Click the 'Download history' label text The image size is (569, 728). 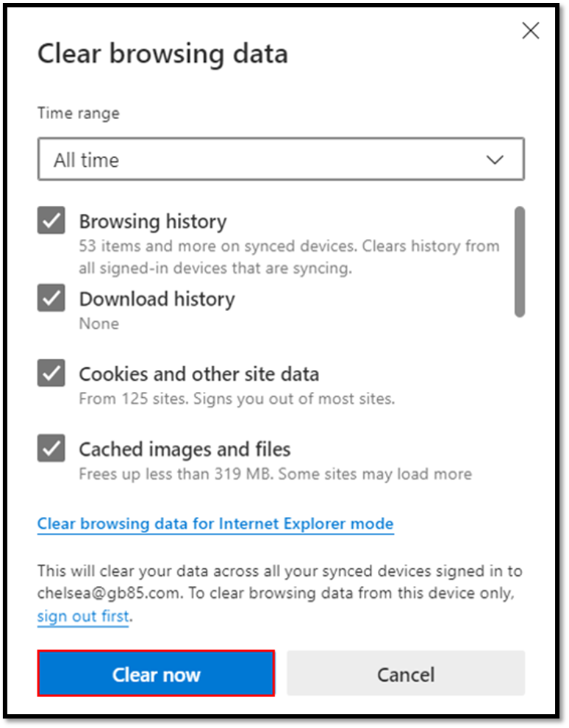[x=157, y=299]
